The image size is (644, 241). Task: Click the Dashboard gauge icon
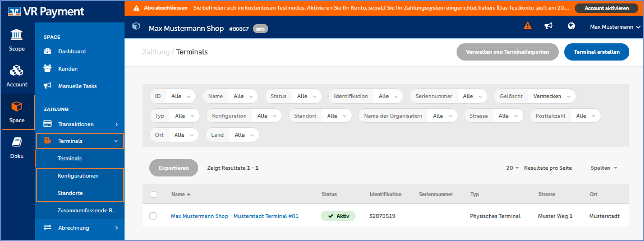click(x=47, y=51)
